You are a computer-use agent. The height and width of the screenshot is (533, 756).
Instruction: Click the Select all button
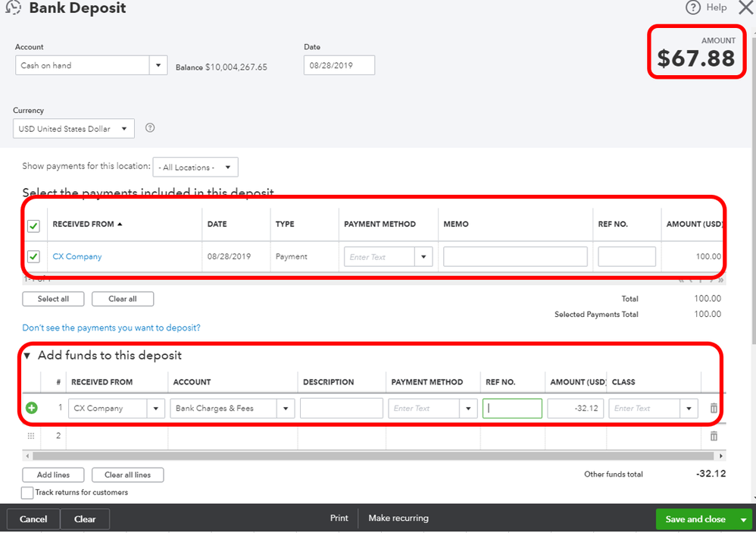pyautogui.click(x=53, y=299)
